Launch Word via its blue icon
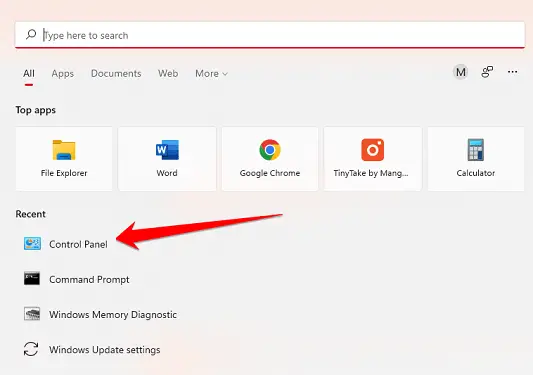Screen dimensions: 533x375 point(167,150)
